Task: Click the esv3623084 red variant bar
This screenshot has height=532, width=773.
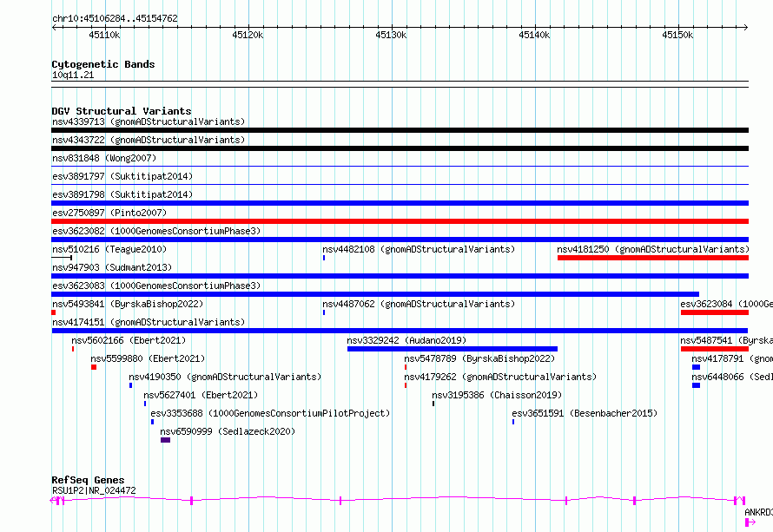Action: (715, 312)
